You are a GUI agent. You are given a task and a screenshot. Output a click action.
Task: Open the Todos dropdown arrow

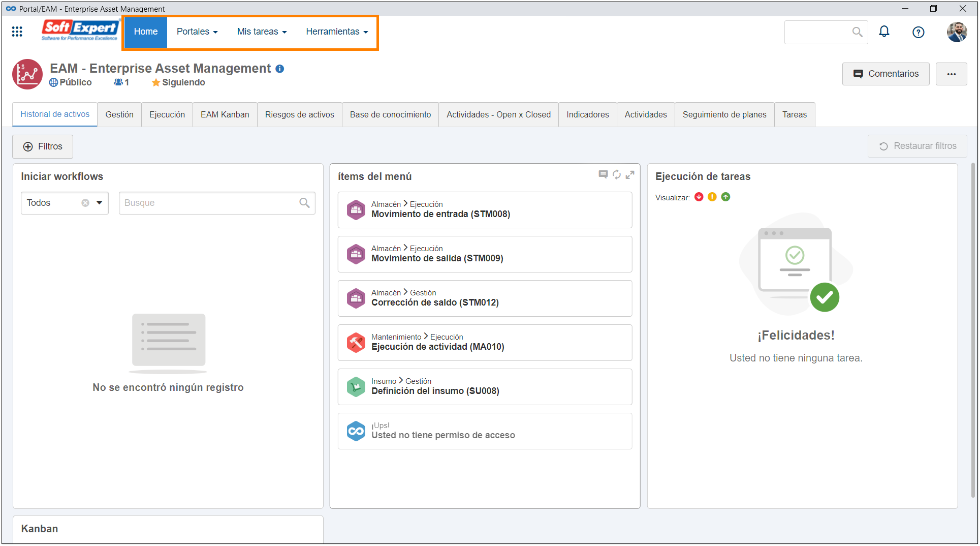click(x=100, y=203)
